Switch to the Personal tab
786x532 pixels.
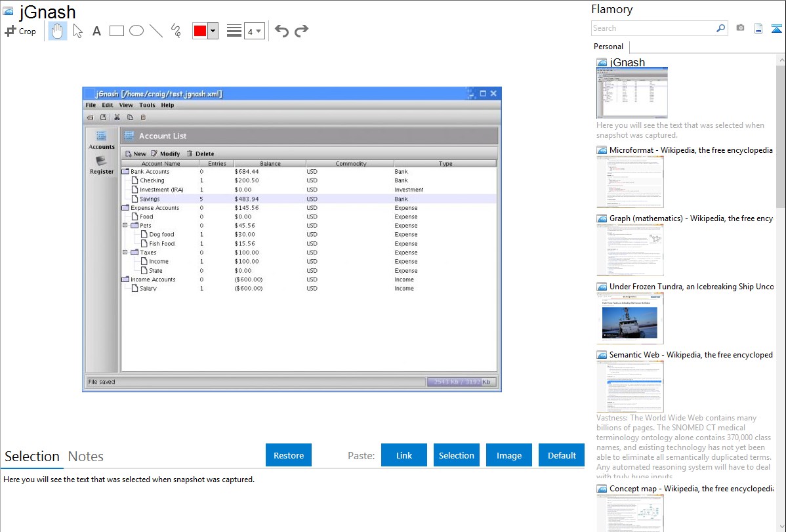tap(609, 47)
